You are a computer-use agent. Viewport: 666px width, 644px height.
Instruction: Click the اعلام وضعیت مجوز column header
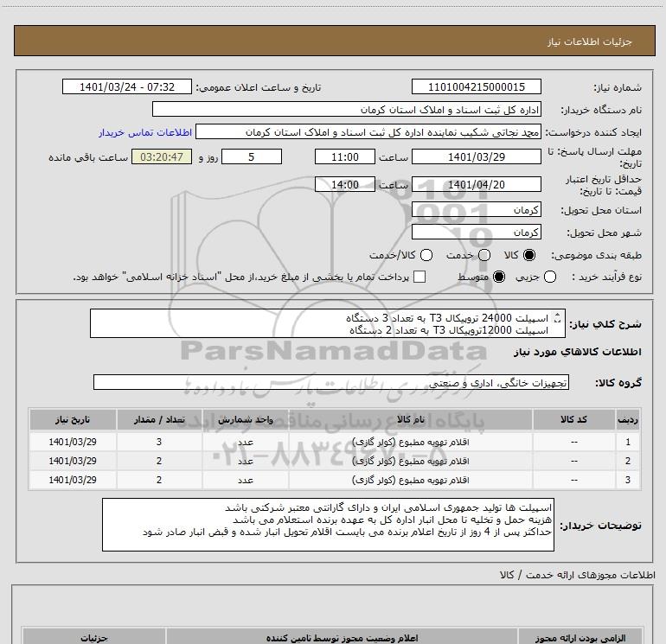342,638
